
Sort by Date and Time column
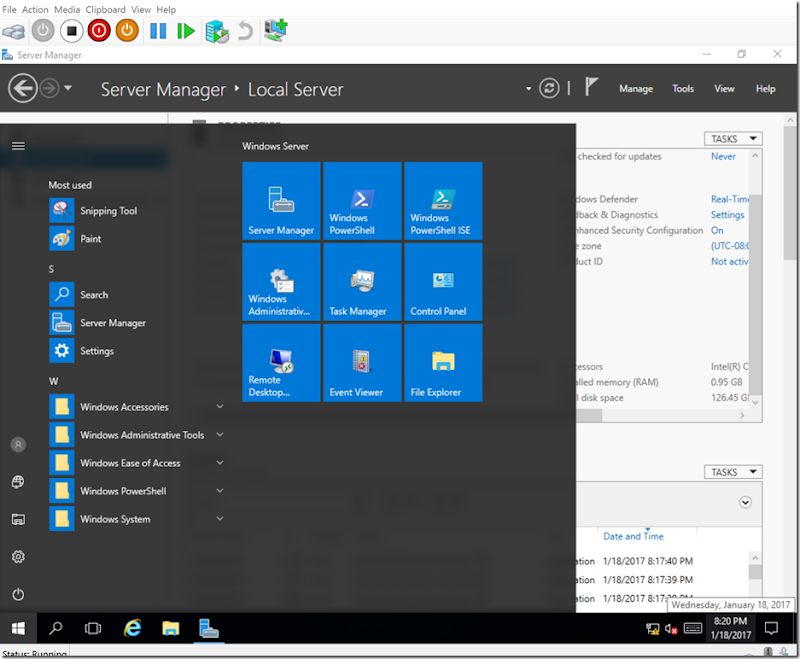(633, 536)
